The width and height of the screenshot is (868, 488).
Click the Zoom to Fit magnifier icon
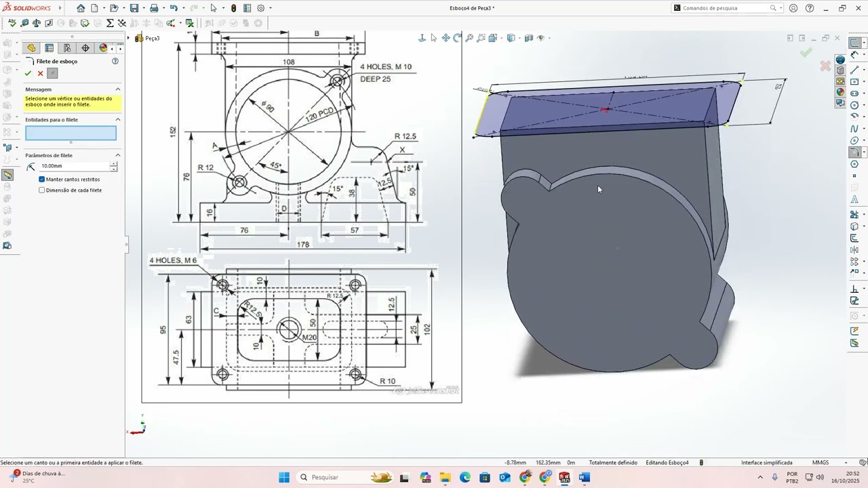[x=469, y=38]
